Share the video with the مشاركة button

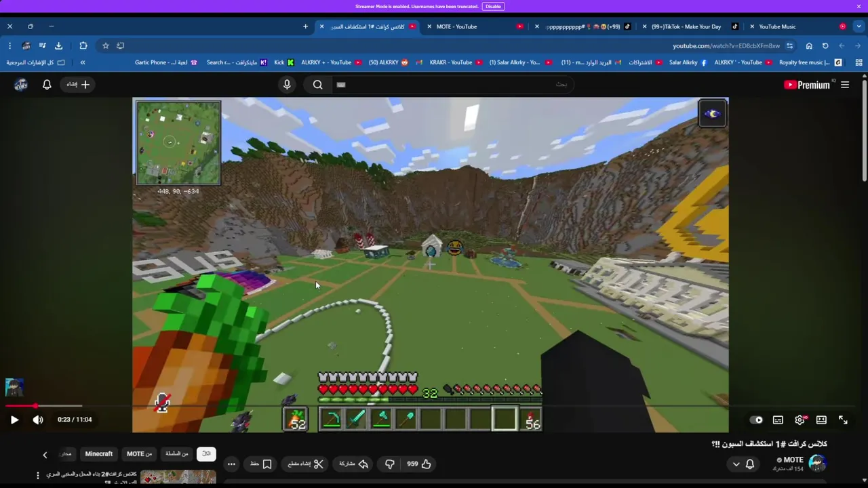pyautogui.click(x=353, y=464)
